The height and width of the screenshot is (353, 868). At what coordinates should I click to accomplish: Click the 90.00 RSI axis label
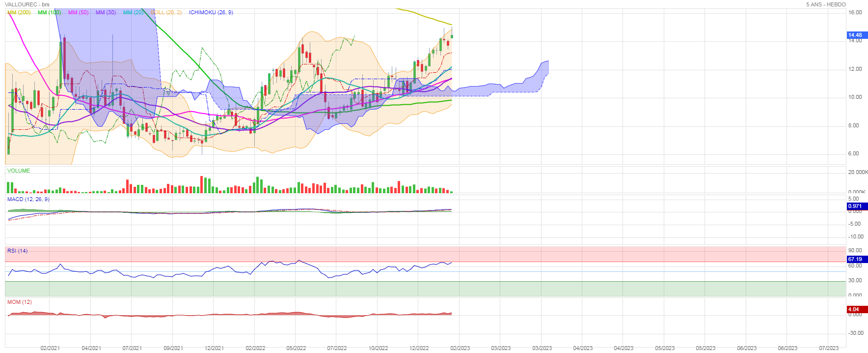[855, 250]
